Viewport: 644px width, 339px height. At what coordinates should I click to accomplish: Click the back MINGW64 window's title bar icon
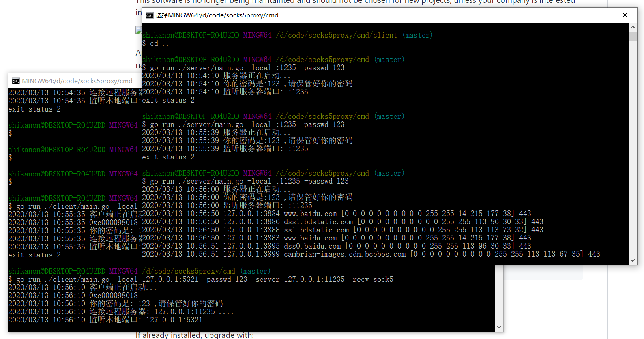coord(15,81)
